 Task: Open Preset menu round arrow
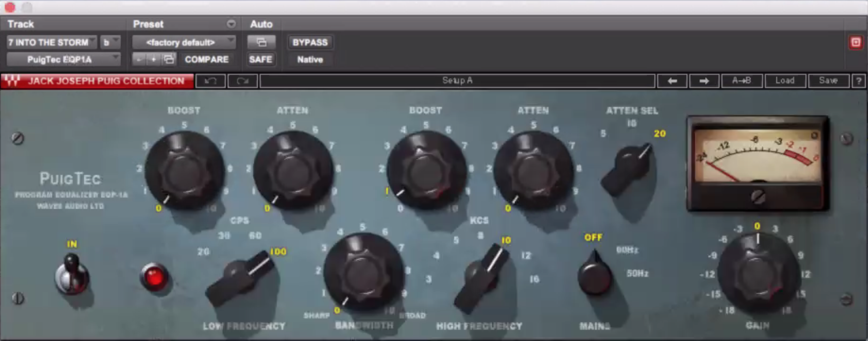pyautogui.click(x=231, y=24)
